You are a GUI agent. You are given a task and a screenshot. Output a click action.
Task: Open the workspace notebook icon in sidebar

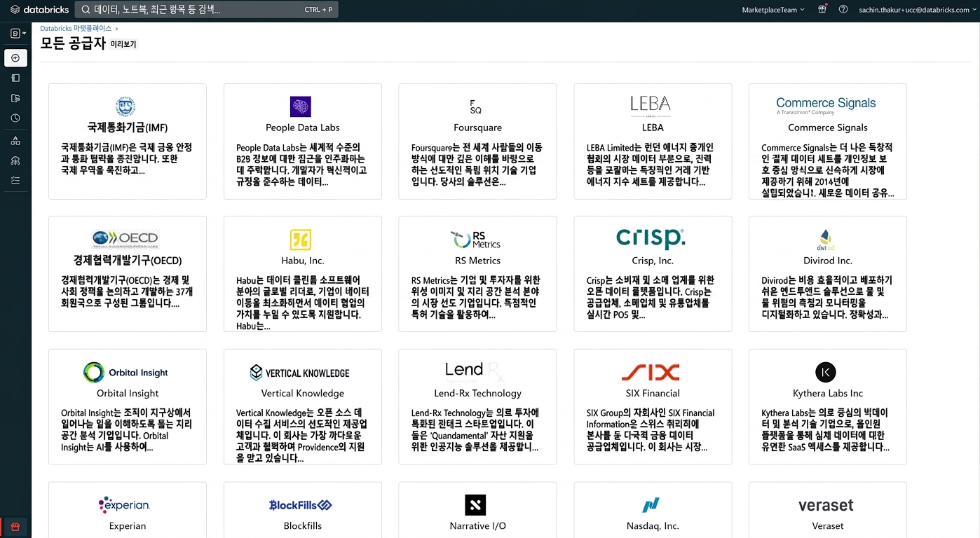coord(15,78)
